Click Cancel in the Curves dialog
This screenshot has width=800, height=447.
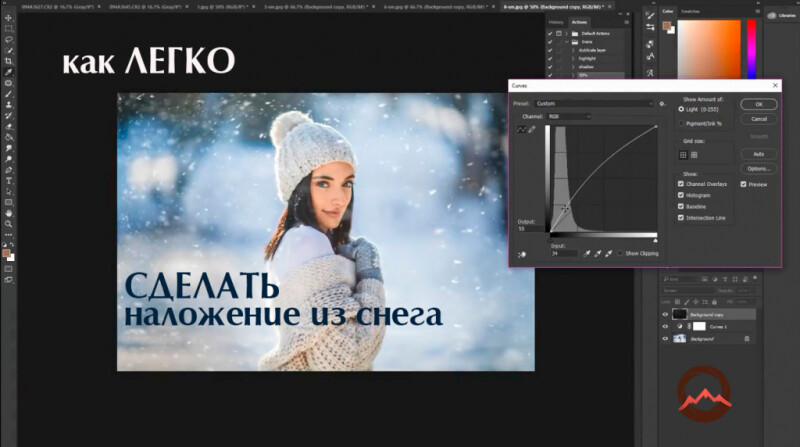pos(759,119)
